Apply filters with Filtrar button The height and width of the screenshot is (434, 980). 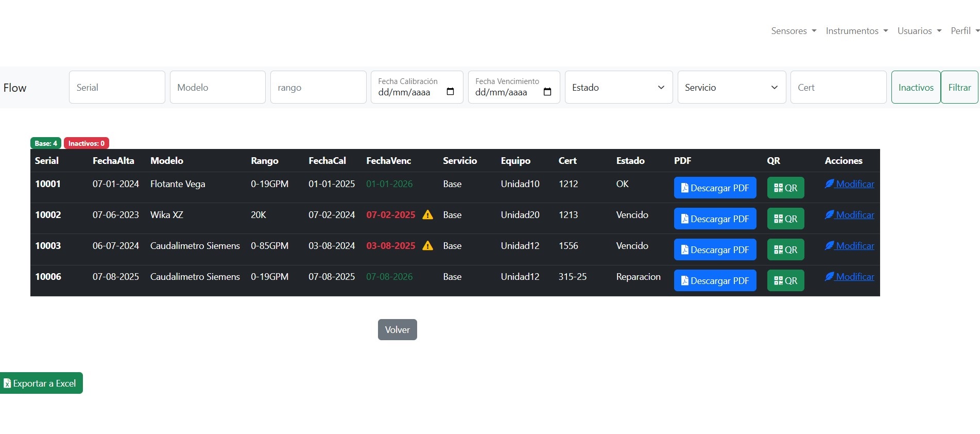[959, 87]
